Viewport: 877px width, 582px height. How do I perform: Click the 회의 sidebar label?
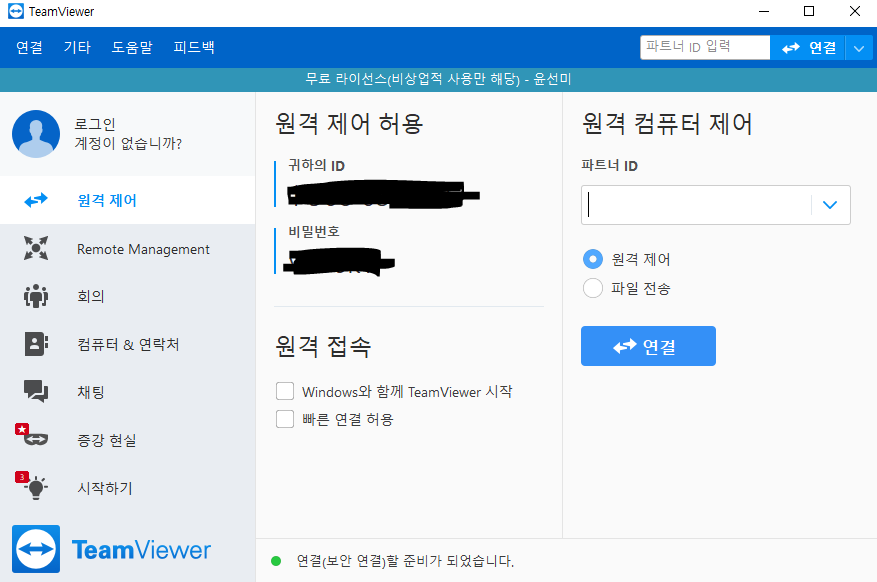(91, 296)
